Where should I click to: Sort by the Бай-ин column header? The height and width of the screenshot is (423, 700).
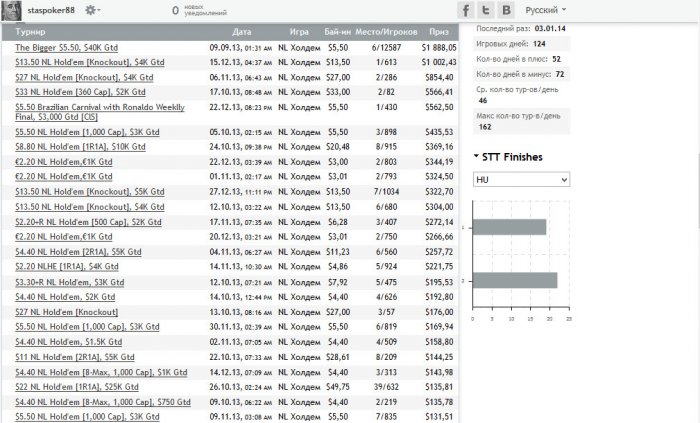[x=338, y=32]
